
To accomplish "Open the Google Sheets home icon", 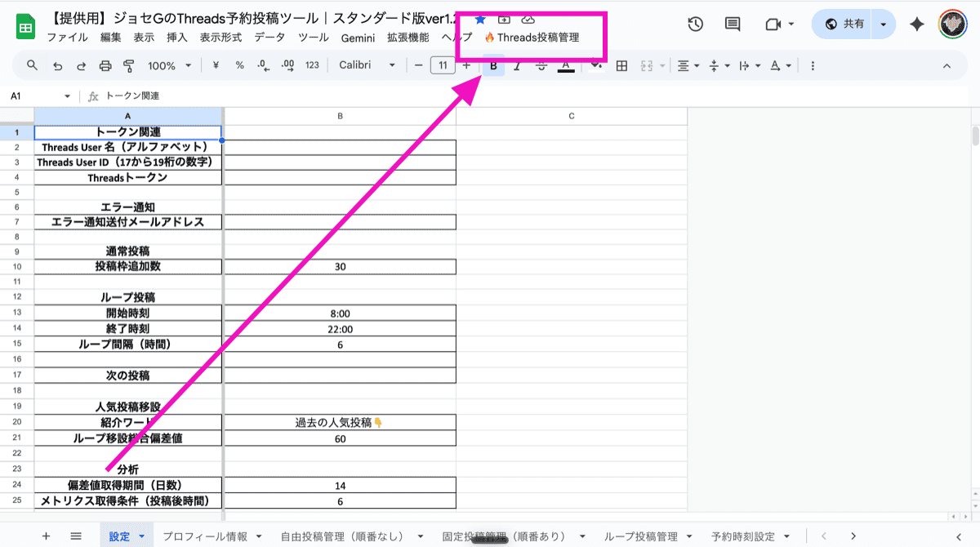I will [25, 28].
